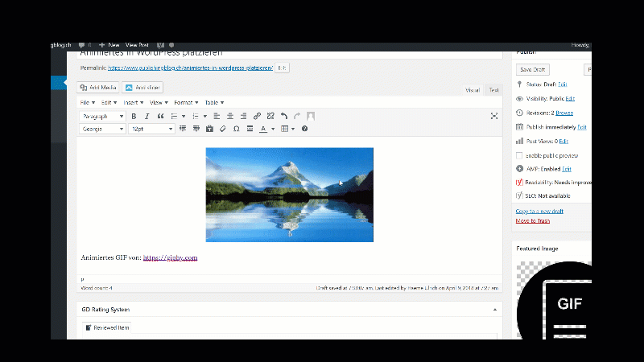
Task: Open keyboard shortcuts help icon
Action: 305,129
